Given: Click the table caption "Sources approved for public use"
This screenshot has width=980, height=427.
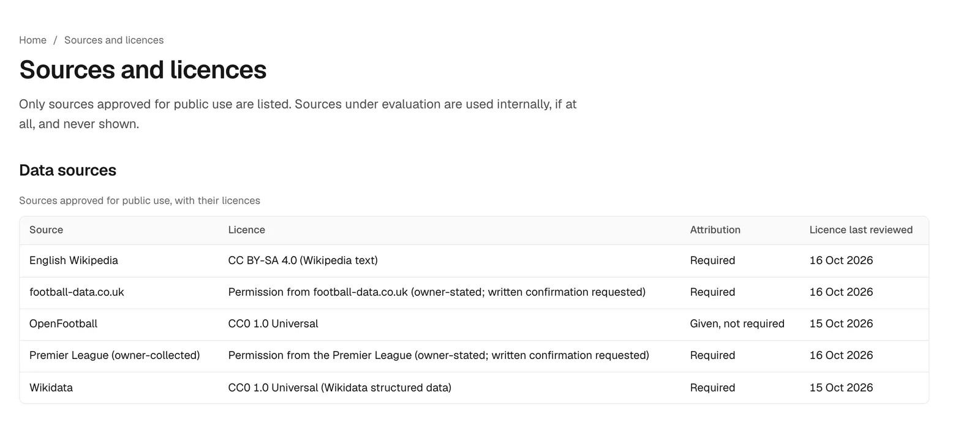Looking at the screenshot, I should pyautogui.click(x=140, y=200).
